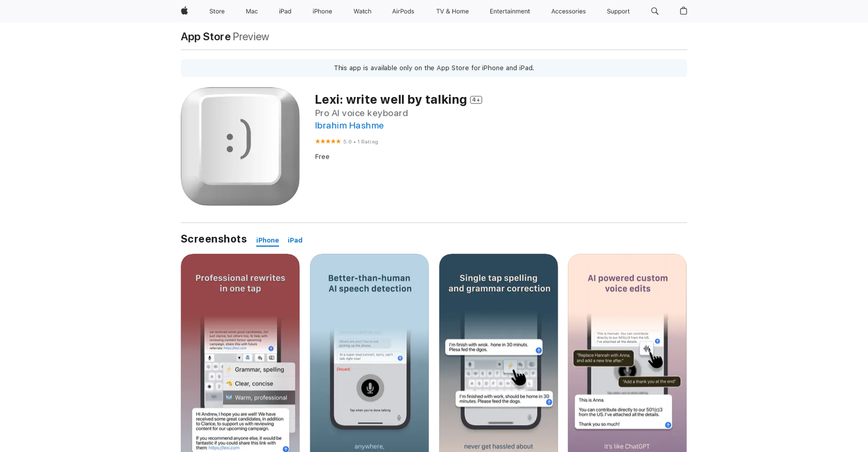
Task: Open the search magnifier icon
Action: tap(655, 11)
